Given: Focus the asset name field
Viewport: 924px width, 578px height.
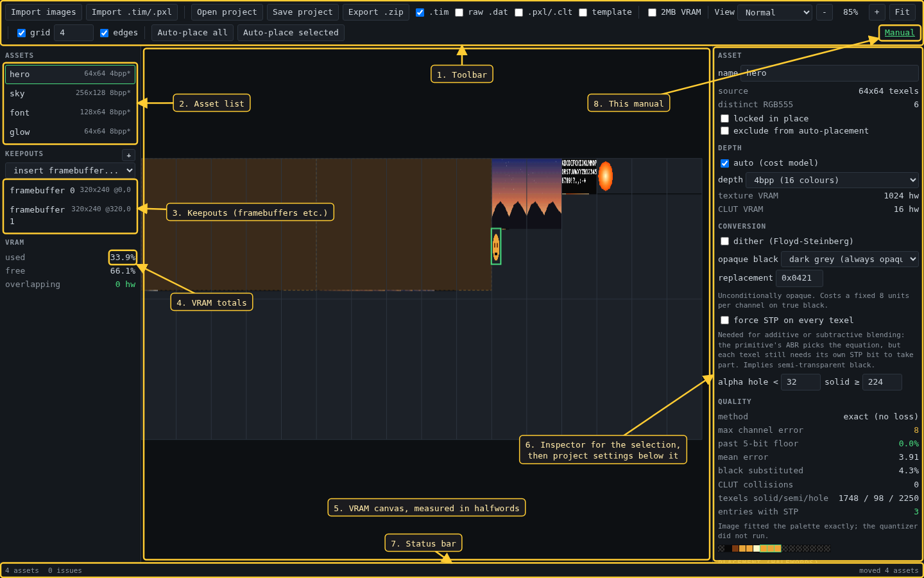Looking at the screenshot, I should 830,73.
